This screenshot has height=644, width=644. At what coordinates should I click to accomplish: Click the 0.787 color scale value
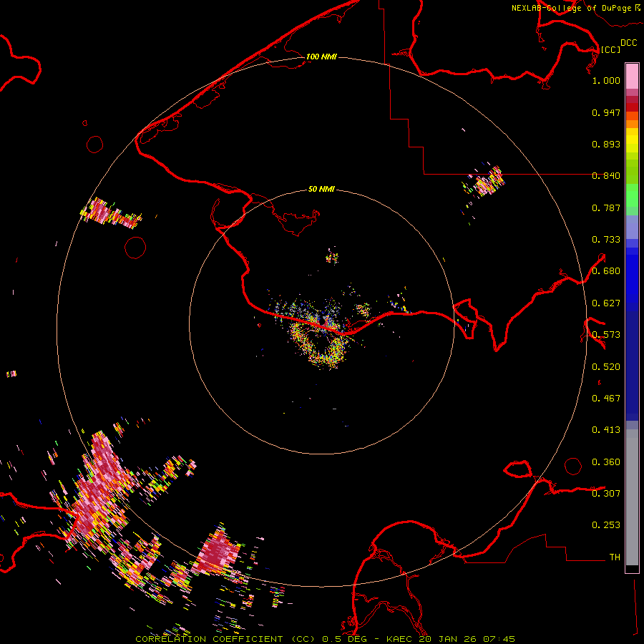click(606, 208)
